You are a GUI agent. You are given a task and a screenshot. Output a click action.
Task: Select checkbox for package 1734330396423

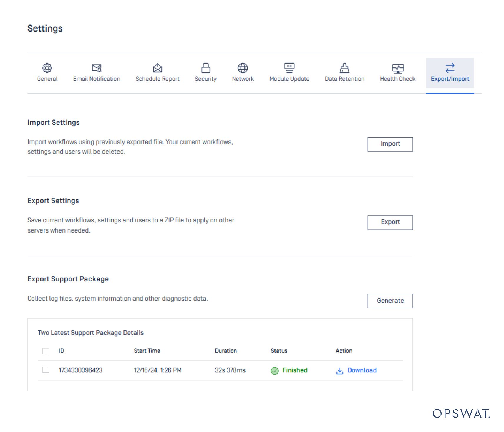click(46, 370)
